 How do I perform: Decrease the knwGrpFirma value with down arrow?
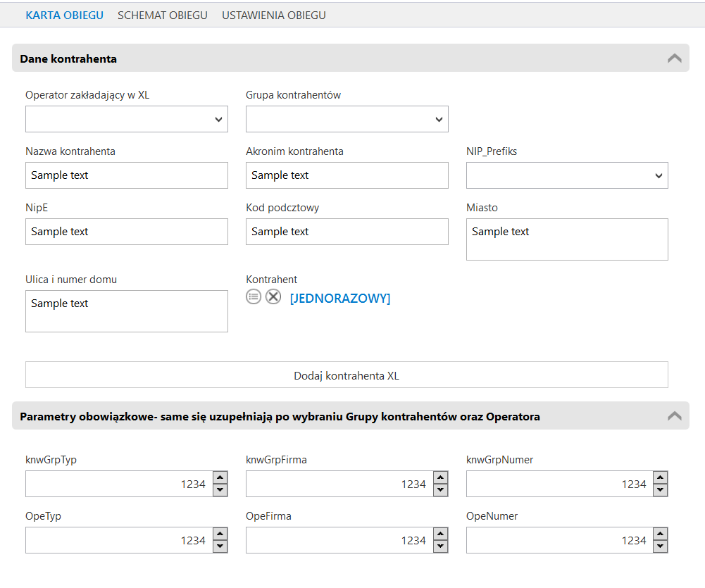[x=440, y=489]
